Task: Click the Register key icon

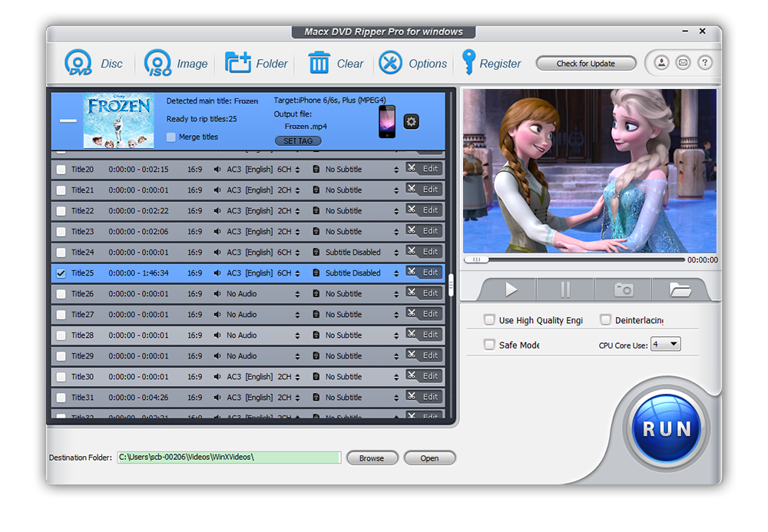Action: pos(468,62)
